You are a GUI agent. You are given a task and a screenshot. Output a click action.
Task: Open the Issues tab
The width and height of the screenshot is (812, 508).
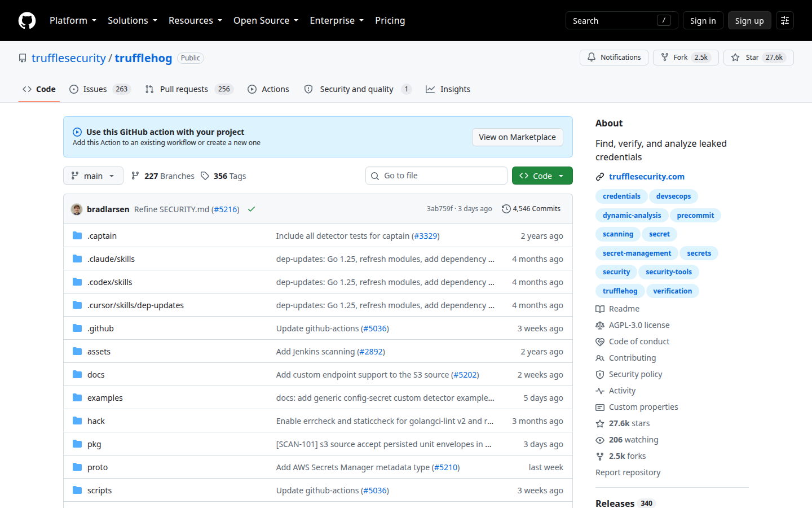coord(100,89)
